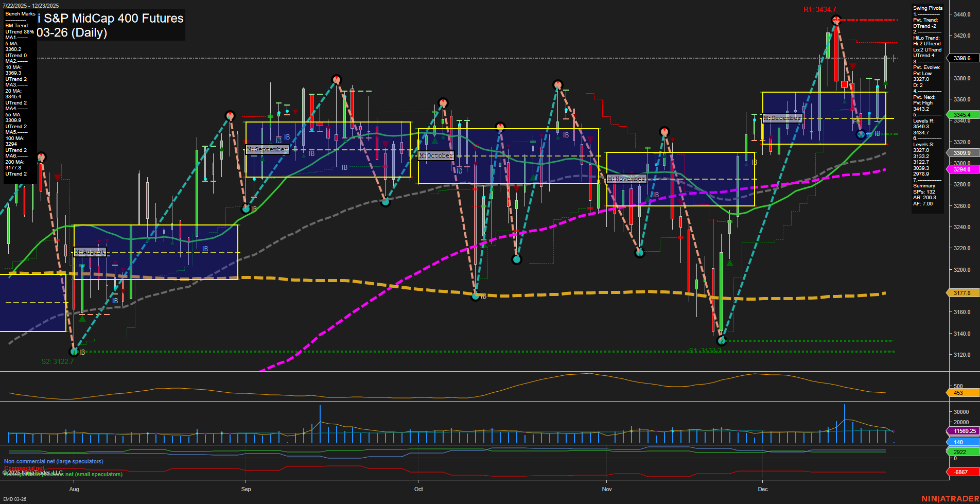Screen dimensions: 980x504
Task: Click the Non-commercial net (large speculators) legend
Action: (53, 461)
